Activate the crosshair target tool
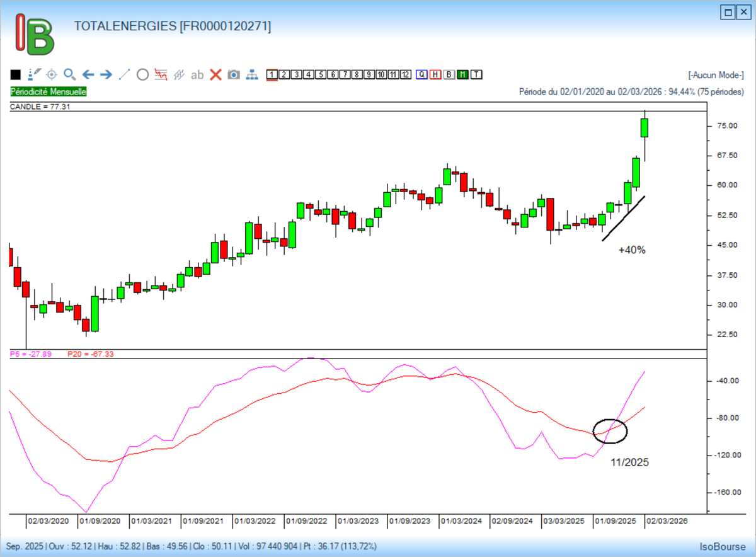756x557 pixels. (52, 74)
